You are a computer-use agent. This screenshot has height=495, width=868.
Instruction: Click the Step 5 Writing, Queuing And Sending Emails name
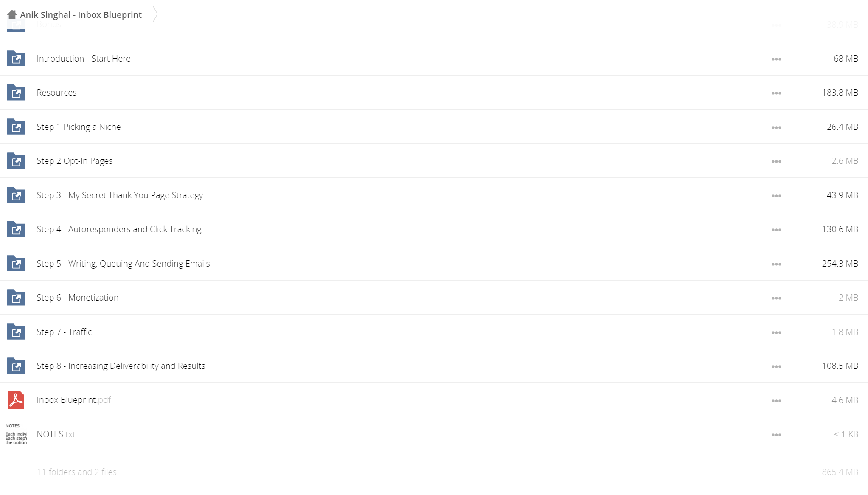(123, 264)
